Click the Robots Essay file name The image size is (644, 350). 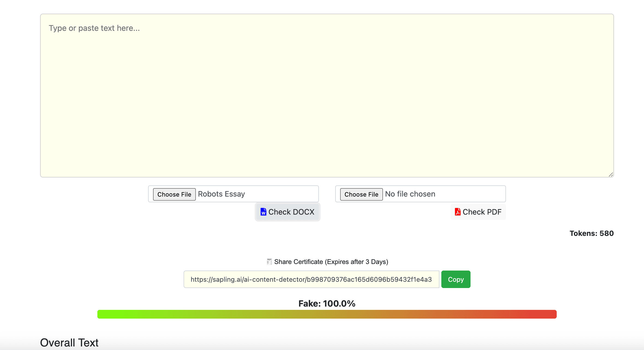[221, 194]
